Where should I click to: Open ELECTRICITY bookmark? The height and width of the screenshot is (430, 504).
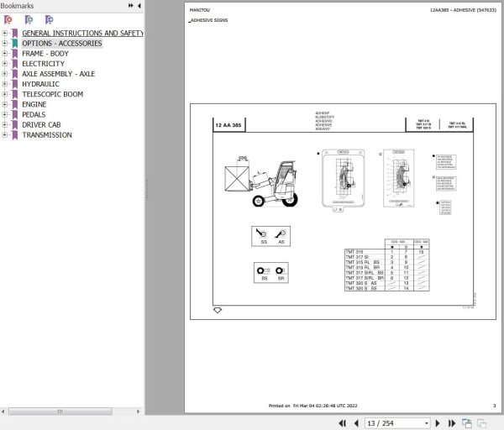[43, 64]
